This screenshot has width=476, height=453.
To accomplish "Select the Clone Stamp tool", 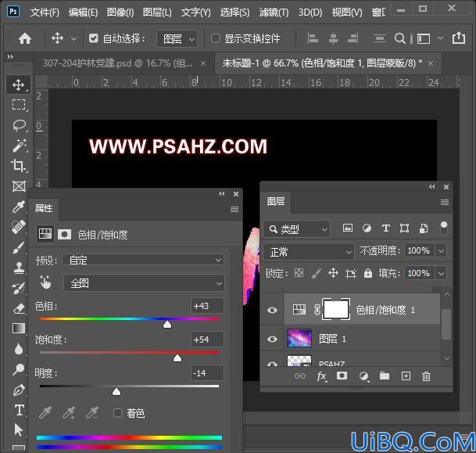I will pyautogui.click(x=19, y=268).
